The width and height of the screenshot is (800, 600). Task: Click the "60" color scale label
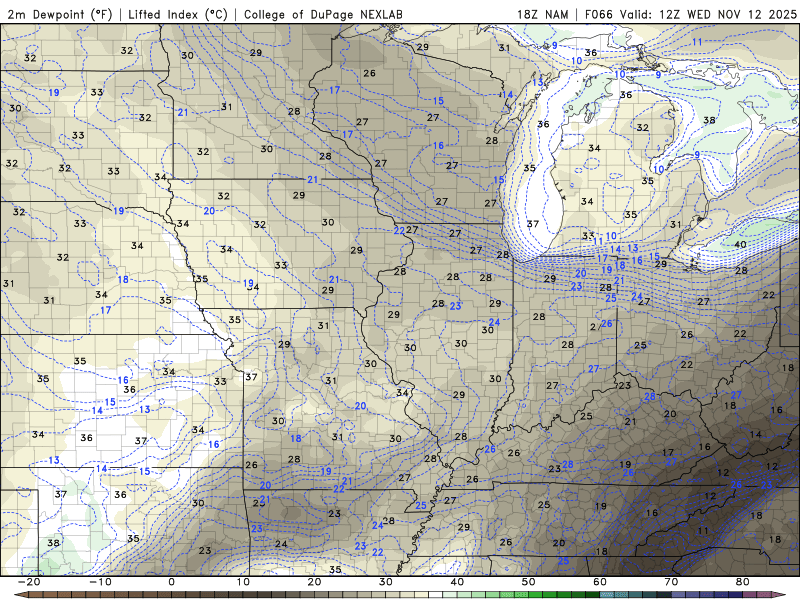click(x=600, y=582)
